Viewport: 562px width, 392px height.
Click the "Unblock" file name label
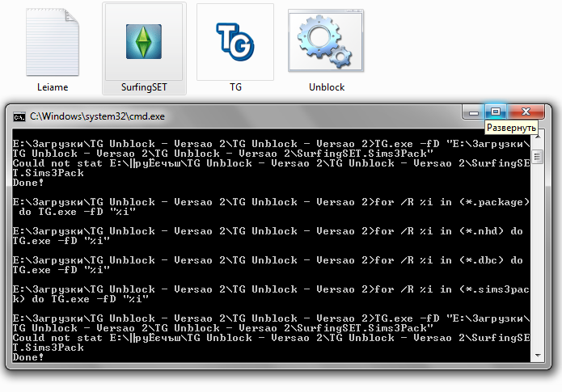click(327, 86)
